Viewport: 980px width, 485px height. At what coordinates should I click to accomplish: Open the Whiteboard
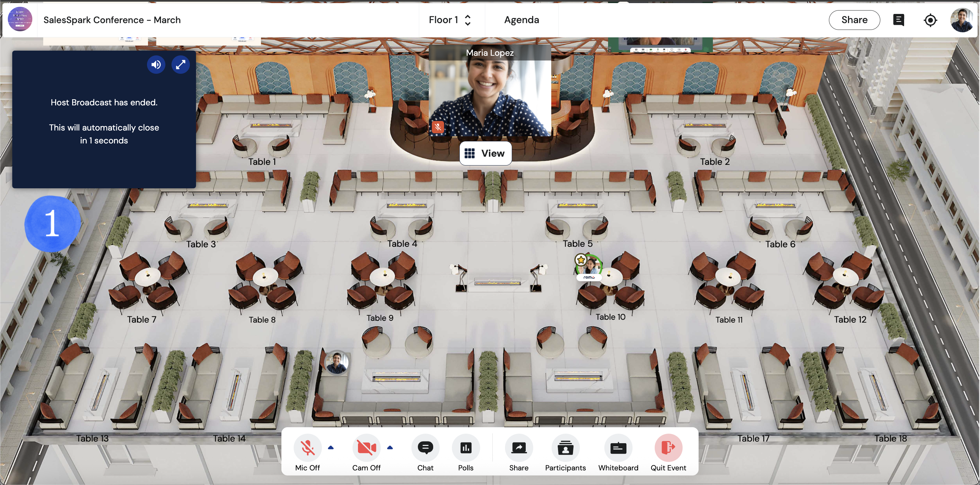pyautogui.click(x=618, y=448)
